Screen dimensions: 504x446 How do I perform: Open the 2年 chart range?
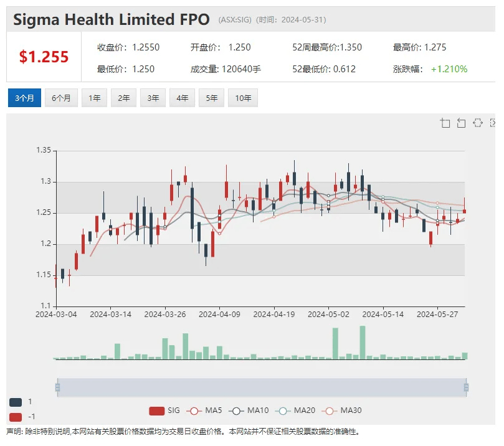pyautogui.click(x=123, y=98)
